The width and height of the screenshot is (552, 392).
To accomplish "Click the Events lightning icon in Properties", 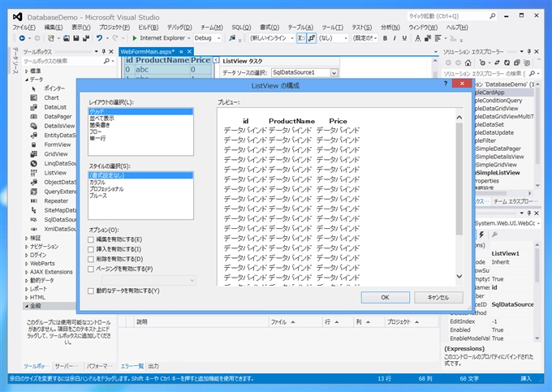I will coord(481,235).
